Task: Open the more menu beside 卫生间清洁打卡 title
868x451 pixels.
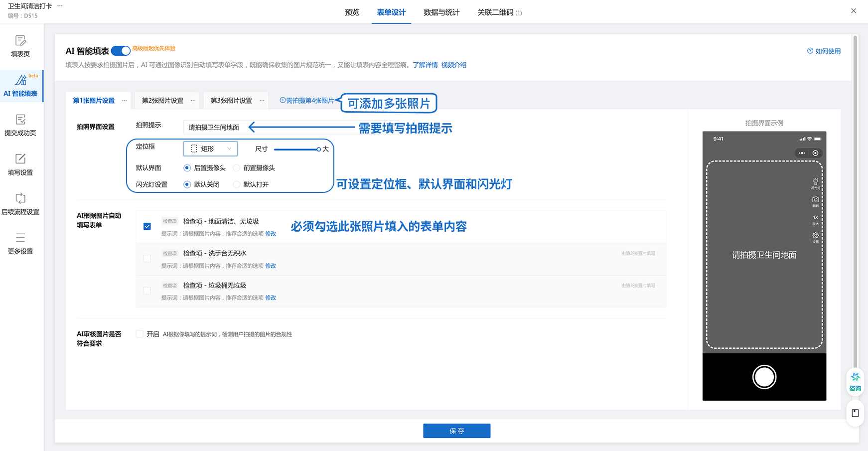Action: tap(60, 6)
